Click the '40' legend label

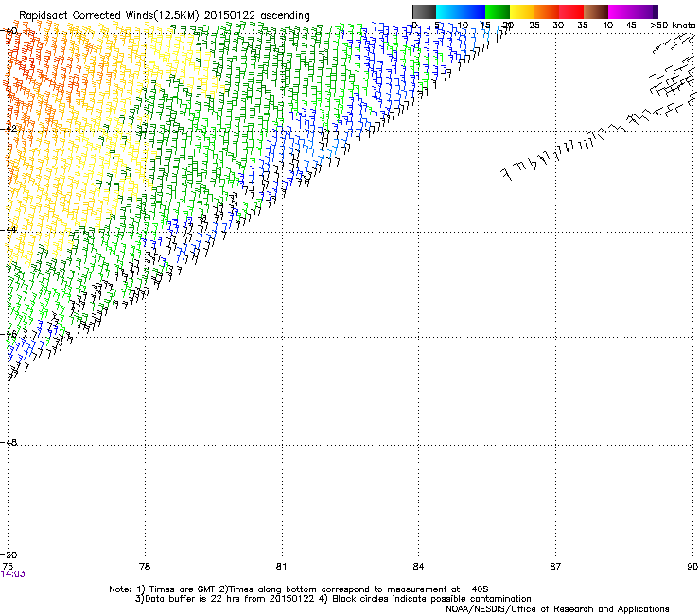pyautogui.click(x=607, y=26)
